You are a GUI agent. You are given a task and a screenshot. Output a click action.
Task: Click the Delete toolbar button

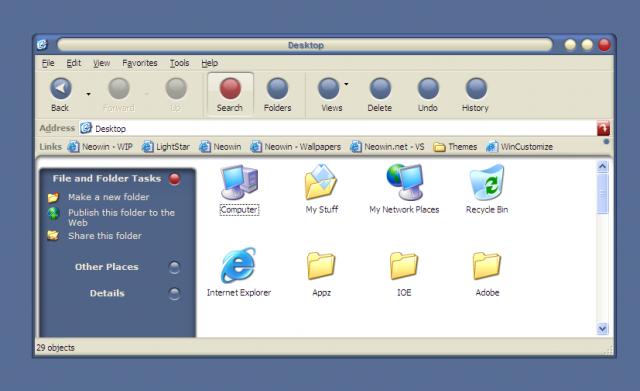pos(380,95)
